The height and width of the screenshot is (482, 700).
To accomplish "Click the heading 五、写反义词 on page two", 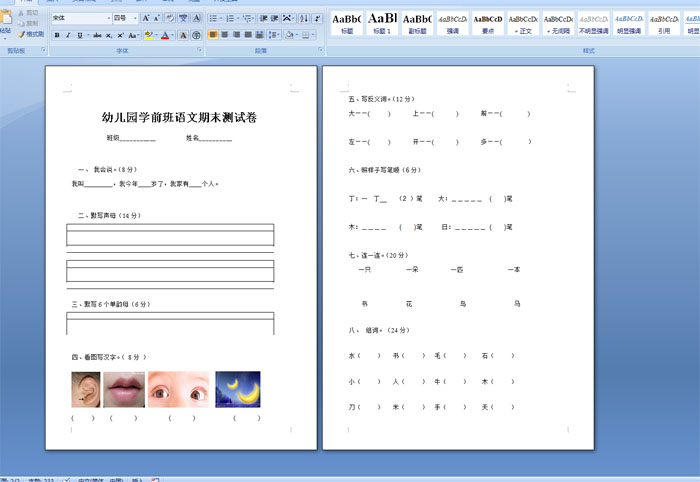I will point(382,99).
